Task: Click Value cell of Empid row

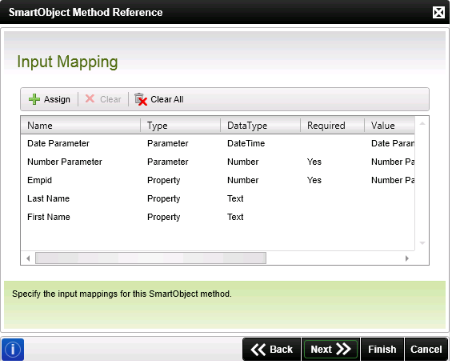Action: pyautogui.click(x=393, y=180)
